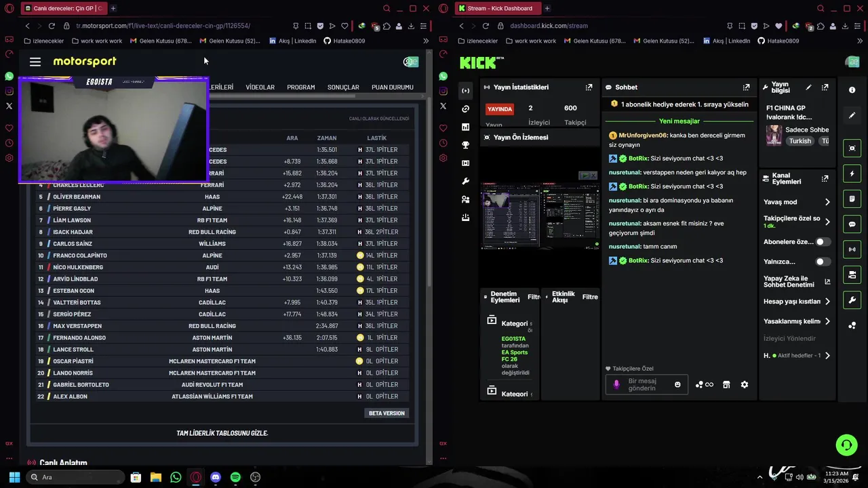This screenshot has height=488, width=868.
Task: Click the stream preview thumbnail
Action: click(540, 217)
